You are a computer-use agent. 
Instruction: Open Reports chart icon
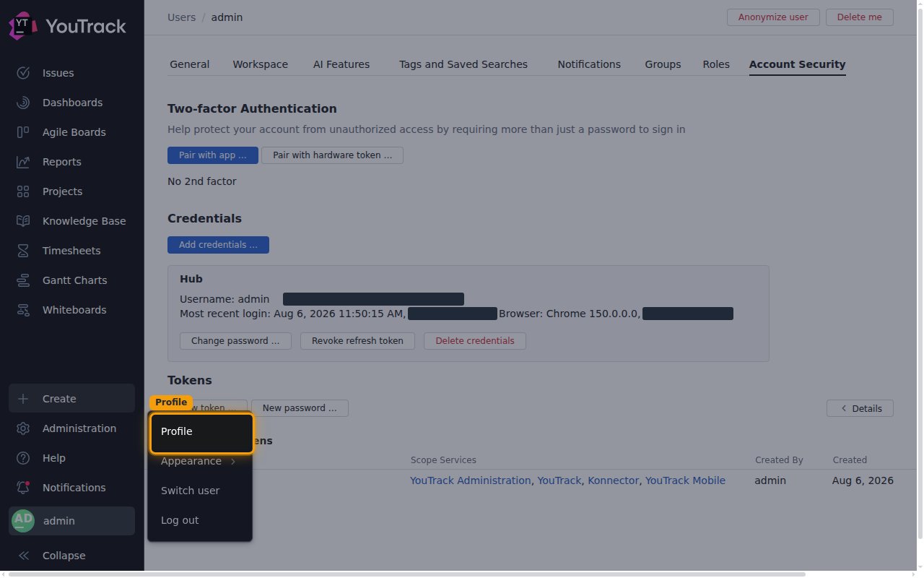pyautogui.click(x=23, y=162)
